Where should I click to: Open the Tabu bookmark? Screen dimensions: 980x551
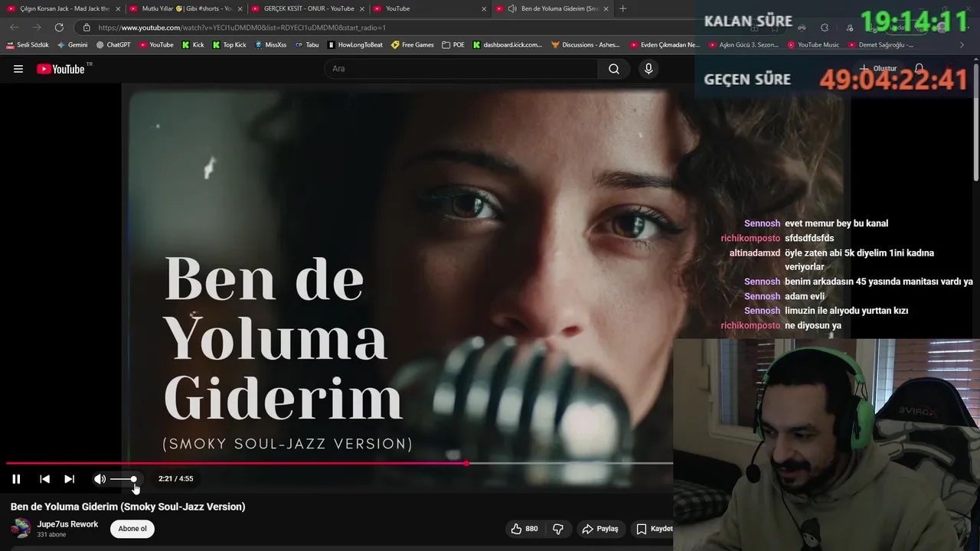click(307, 45)
